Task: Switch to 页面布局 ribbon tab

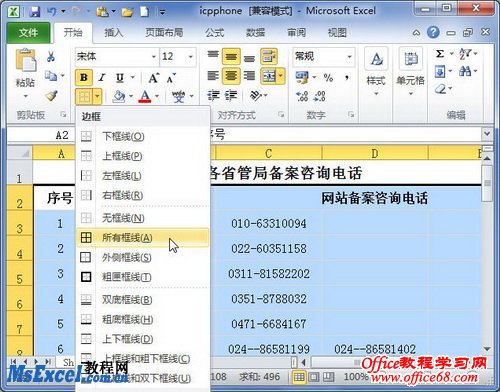Action: click(x=164, y=32)
